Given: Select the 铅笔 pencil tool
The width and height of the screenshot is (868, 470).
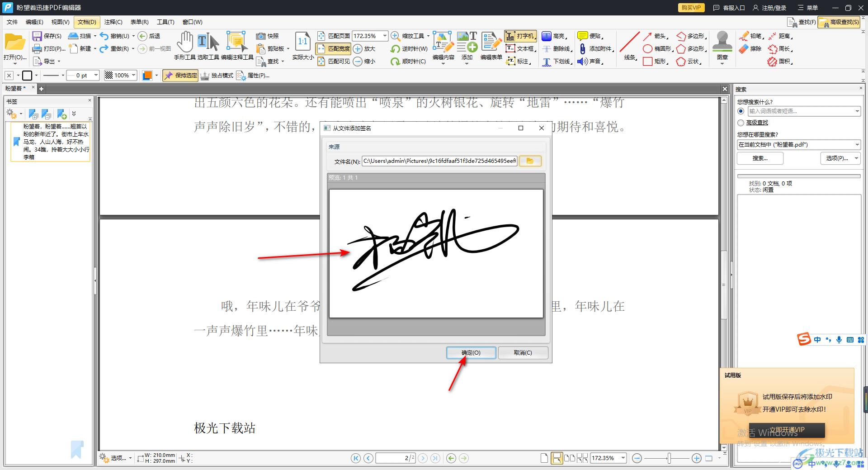Looking at the screenshot, I should coord(751,36).
